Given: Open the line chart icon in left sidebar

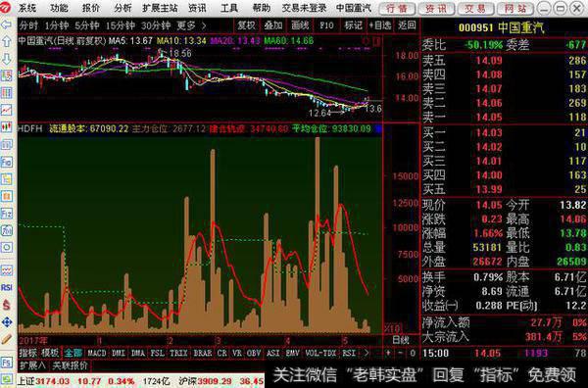Looking at the screenshot, I should tap(7, 110).
